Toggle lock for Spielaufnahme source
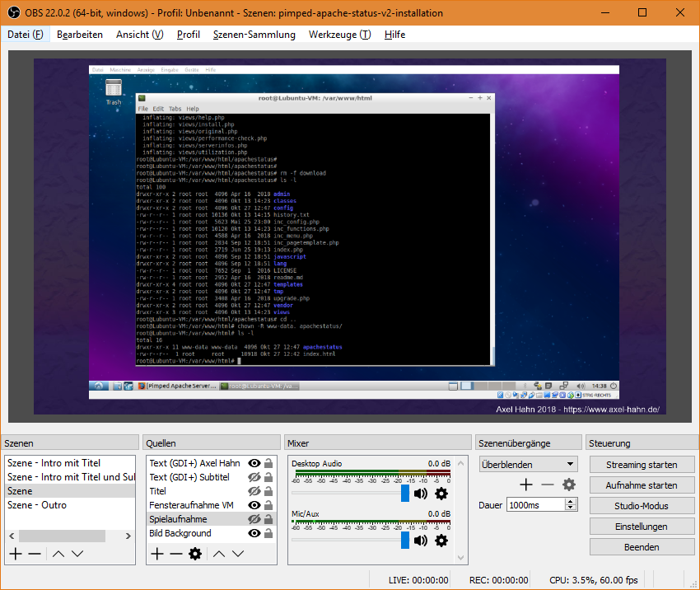This screenshot has width=700, height=590. point(268,519)
